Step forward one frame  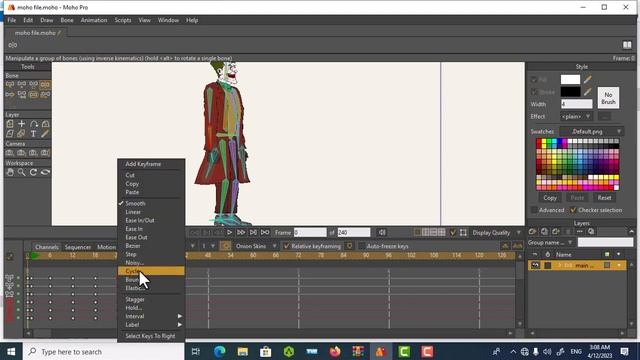pyautogui.click(x=241, y=232)
